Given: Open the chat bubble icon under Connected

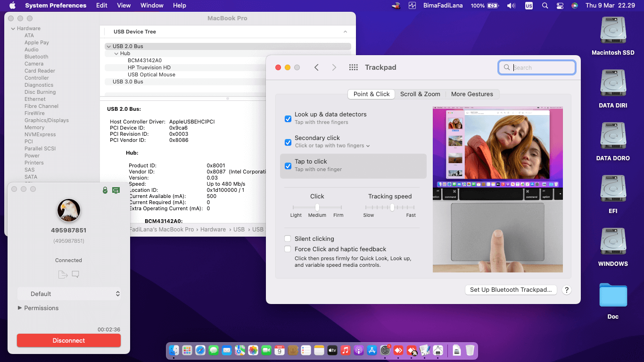Looking at the screenshot, I should click(x=75, y=274).
